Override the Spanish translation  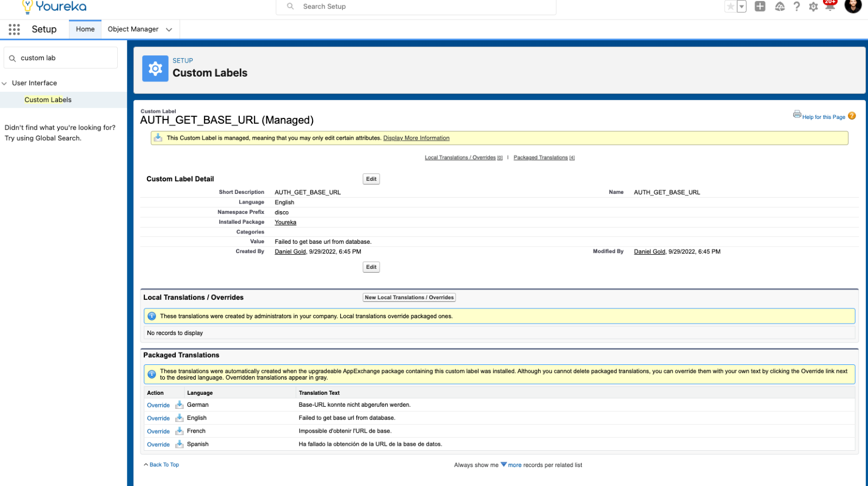point(158,444)
